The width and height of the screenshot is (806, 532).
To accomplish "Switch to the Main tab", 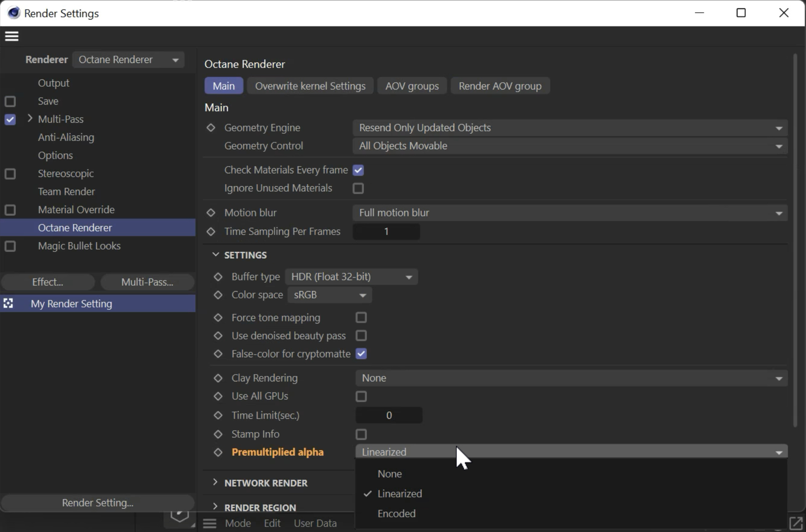I will 224,86.
